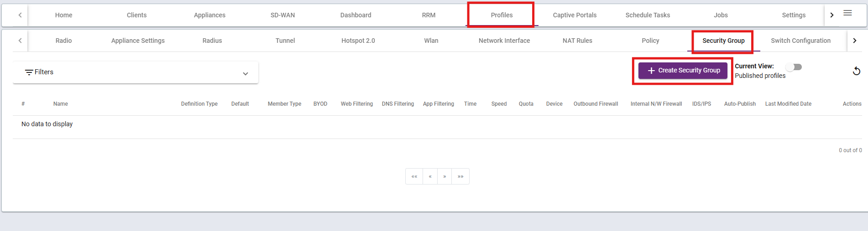Go to last page using double-right arrows

click(460, 176)
